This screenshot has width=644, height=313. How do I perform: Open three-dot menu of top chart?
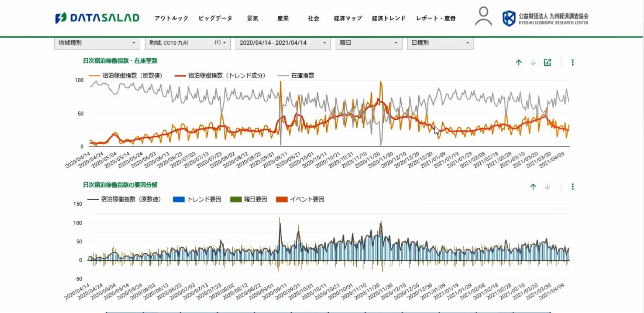pyautogui.click(x=572, y=62)
